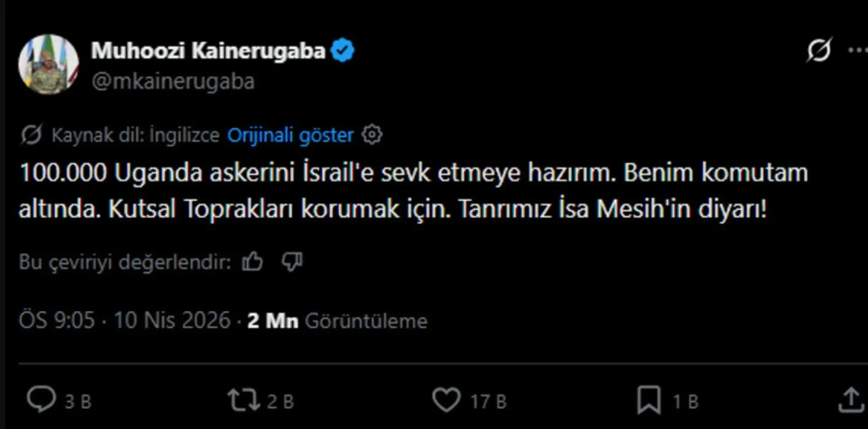Image resolution: width=868 pixels, height=429 pixels.
Task: Open the more options ellipsis menu
Action: 857,50
